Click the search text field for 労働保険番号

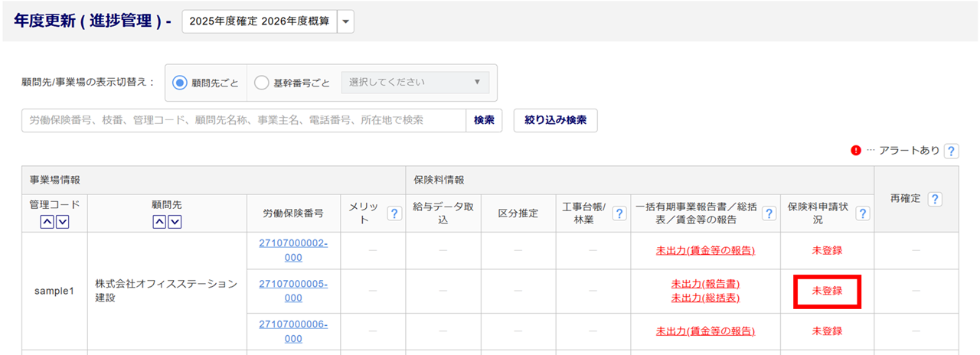[x=243, y=120]
